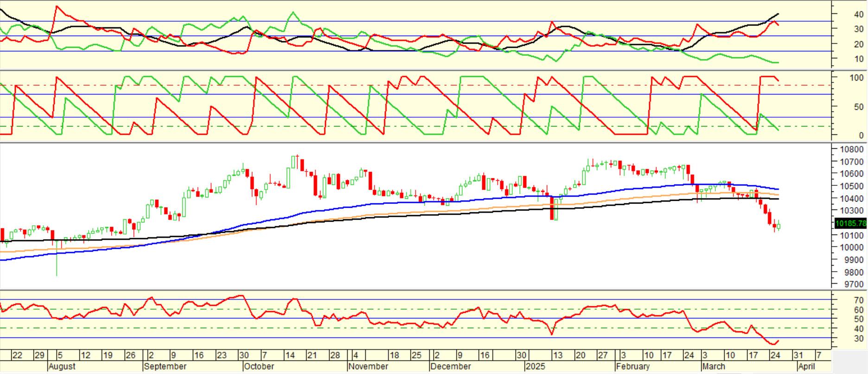Click the date label 14 in October
The image size is (868, 374).
point(289,355)
